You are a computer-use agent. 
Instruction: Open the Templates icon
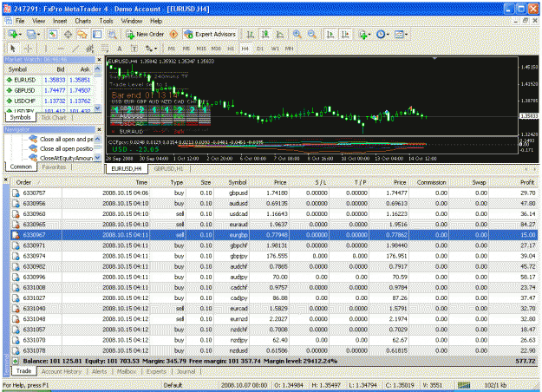399,34
